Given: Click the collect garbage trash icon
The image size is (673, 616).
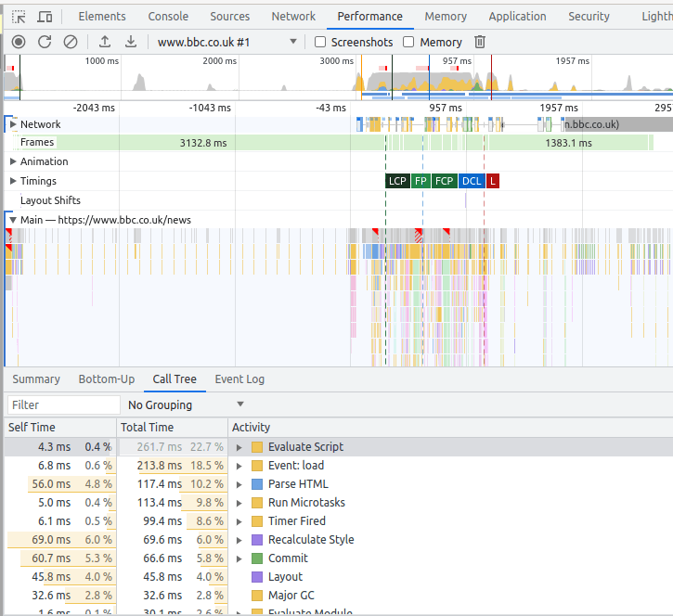Looking at the screenshot, I should click(x=480, y=42).
